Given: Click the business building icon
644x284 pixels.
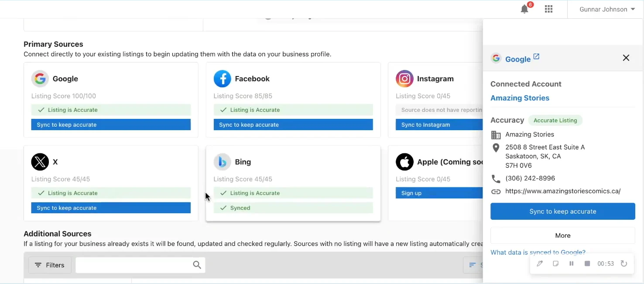Looking at the screenshot, I should [496, 135].
